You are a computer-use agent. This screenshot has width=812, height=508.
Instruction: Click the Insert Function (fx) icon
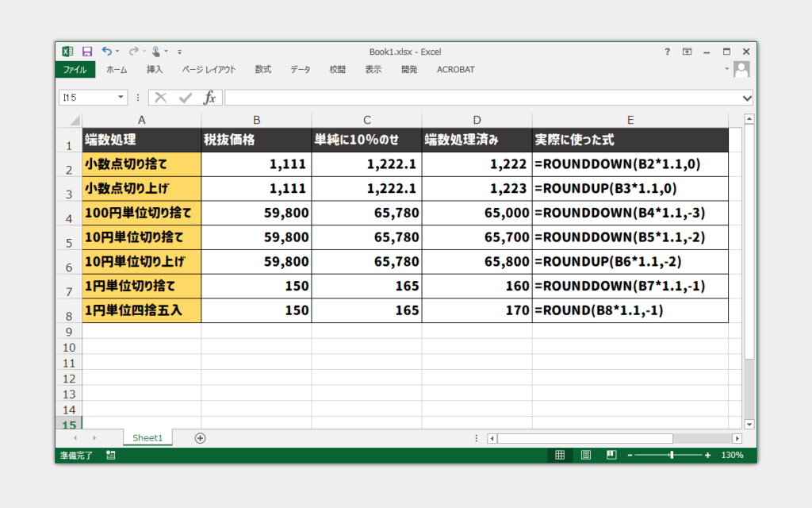click(210, 97)
